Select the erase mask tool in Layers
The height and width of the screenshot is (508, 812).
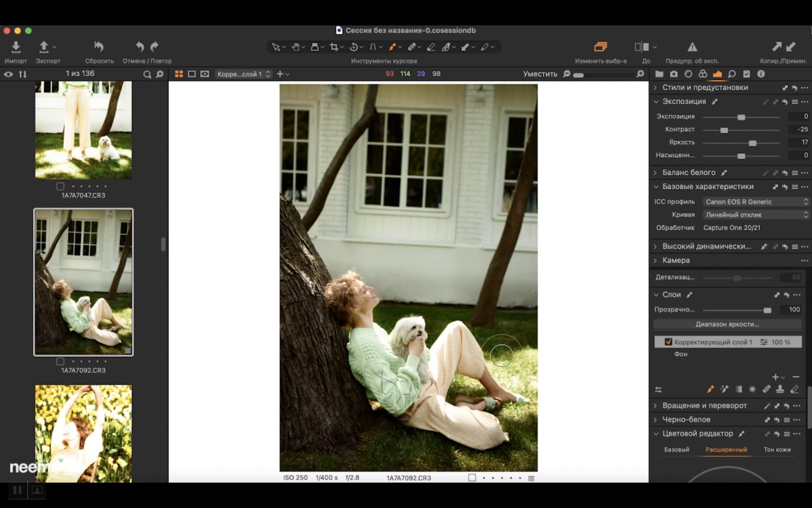coord(795,389)
